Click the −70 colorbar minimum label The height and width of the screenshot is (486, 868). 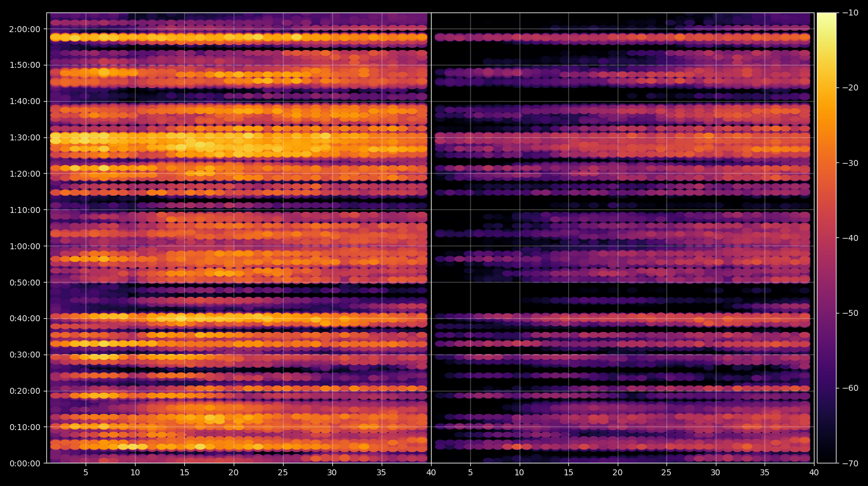850,463
